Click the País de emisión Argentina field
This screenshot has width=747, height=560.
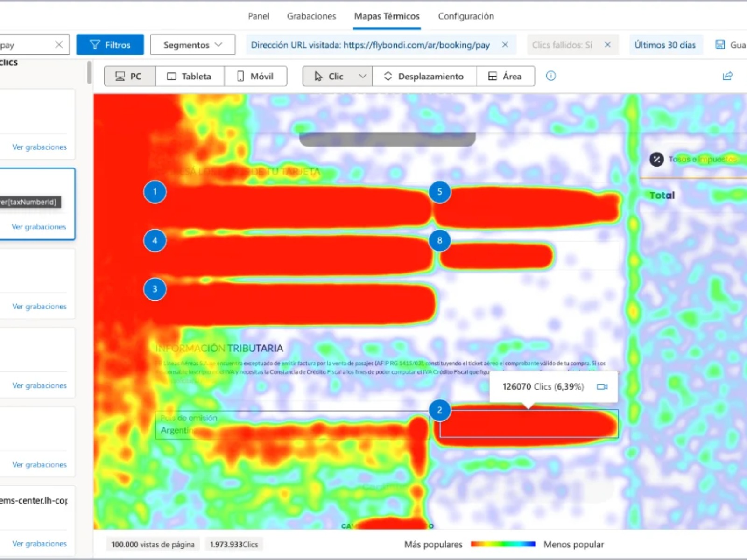click(292, 425)
